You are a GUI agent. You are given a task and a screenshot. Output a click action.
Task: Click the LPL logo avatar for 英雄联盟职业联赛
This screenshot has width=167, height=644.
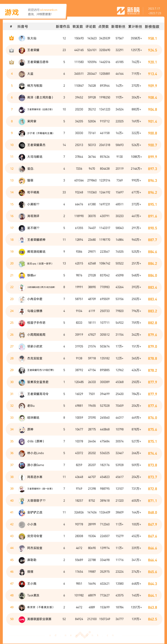coord(22,619)
